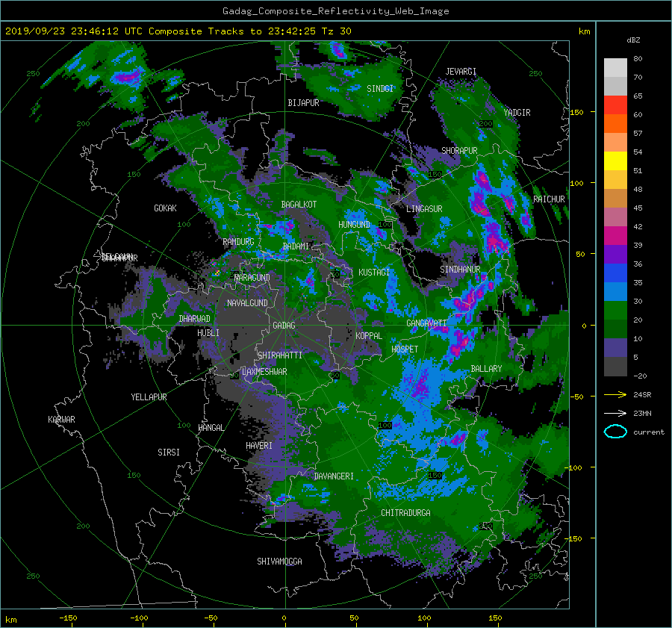Click the yellow 24SR track arrow in legend
The height and width of the screenshot is (628, 672).
click(x=615, y=394)
